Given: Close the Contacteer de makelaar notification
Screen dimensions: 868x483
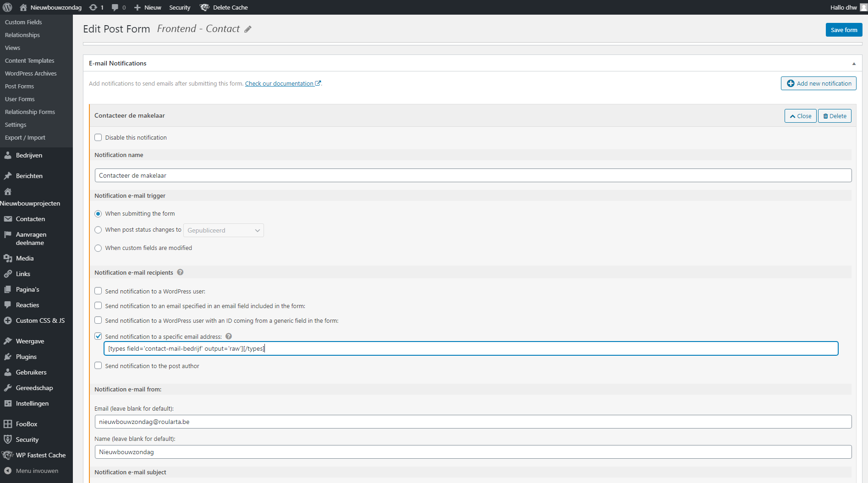Looking at the screenshot, I should click(800, 116).
